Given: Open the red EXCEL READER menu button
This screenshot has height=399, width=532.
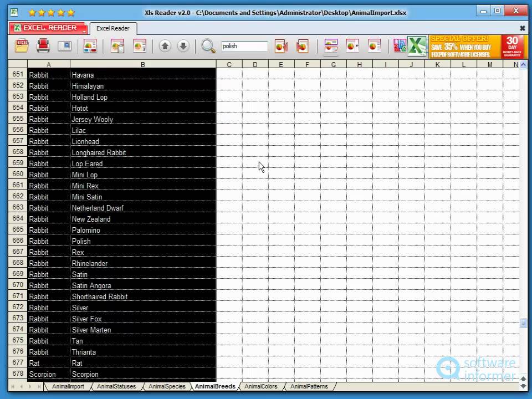Looking at the screenshot, I should point(49,28).
